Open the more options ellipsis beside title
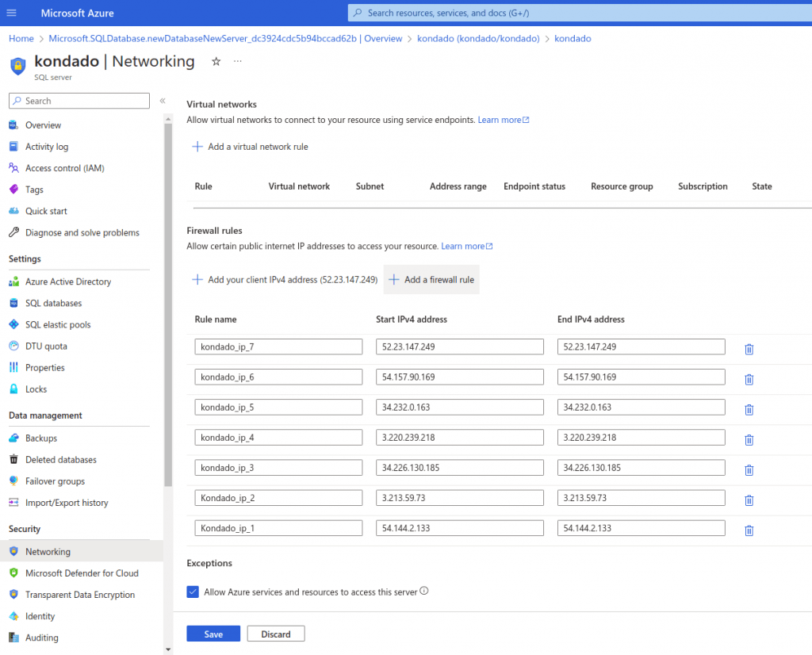The width and height of the screenshot is (812, 655). click(x=238, y=62)
